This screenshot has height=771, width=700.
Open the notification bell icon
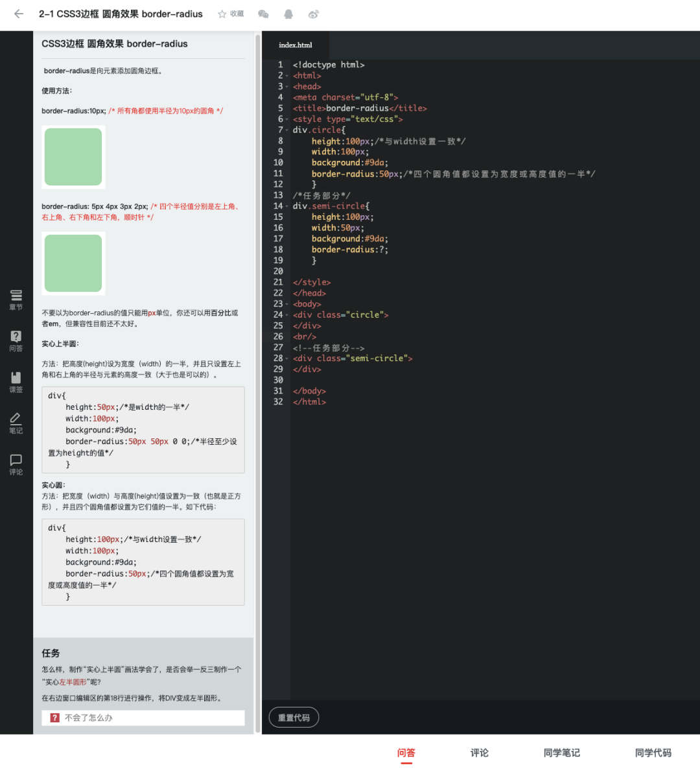288,14
